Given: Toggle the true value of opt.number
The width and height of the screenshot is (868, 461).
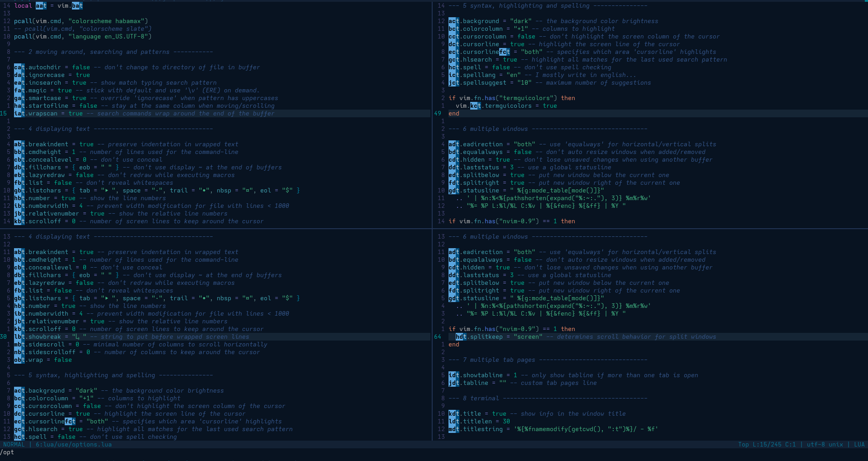Looking at the screenshot, I should click(x=68, y=198).
